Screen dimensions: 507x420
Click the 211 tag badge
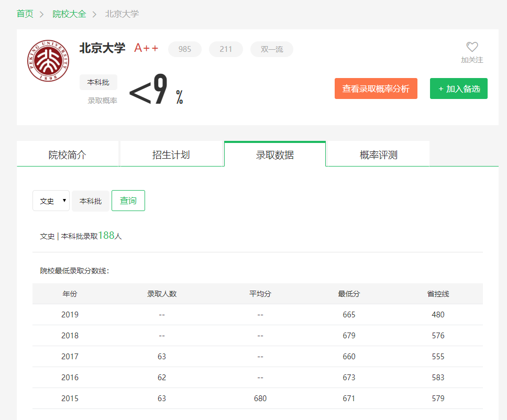226,49
